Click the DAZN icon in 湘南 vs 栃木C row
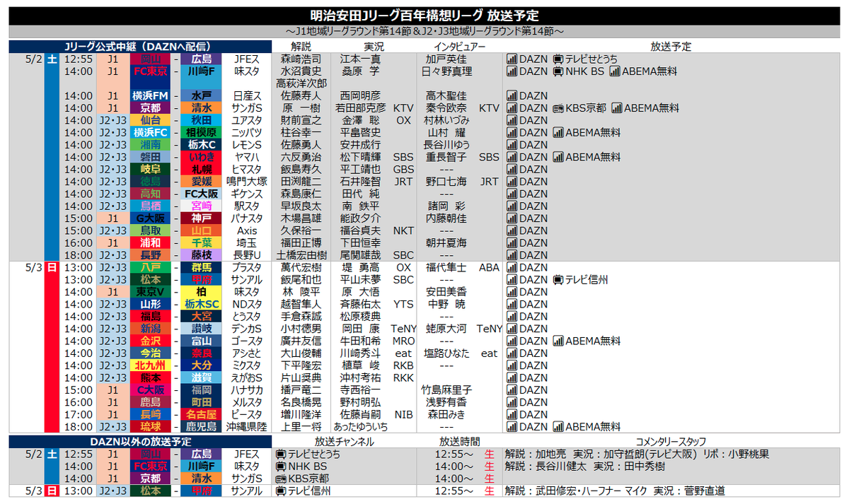 coord(512,145)
